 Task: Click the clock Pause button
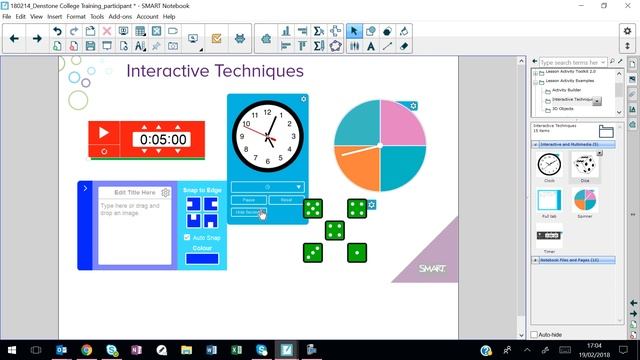click(x=249, y=200)
